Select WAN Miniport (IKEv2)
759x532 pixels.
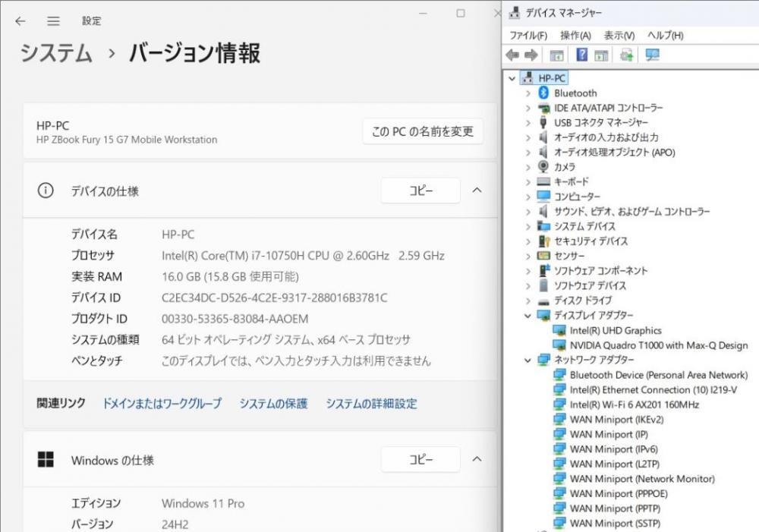pyautogui.click(x=616, y=420)
